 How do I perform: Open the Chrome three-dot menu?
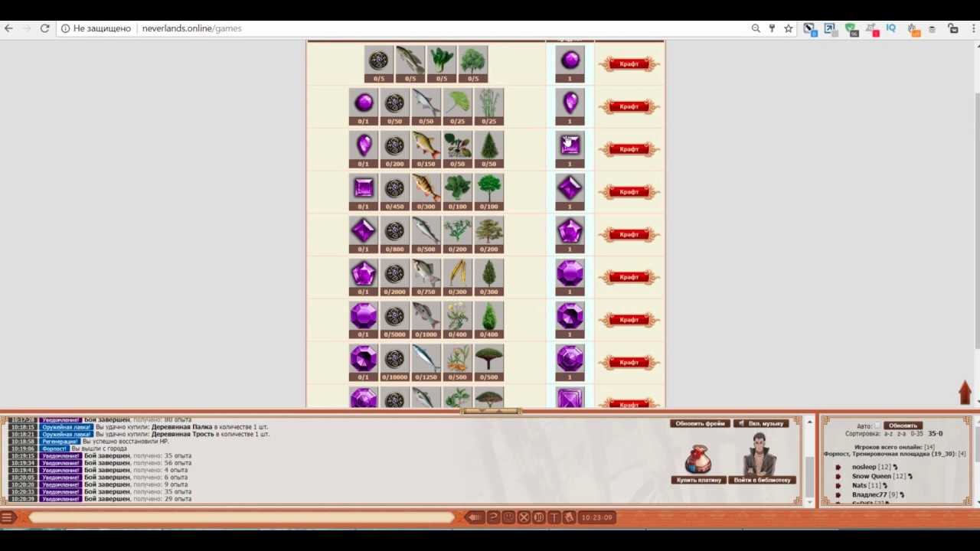coord(972,28)
